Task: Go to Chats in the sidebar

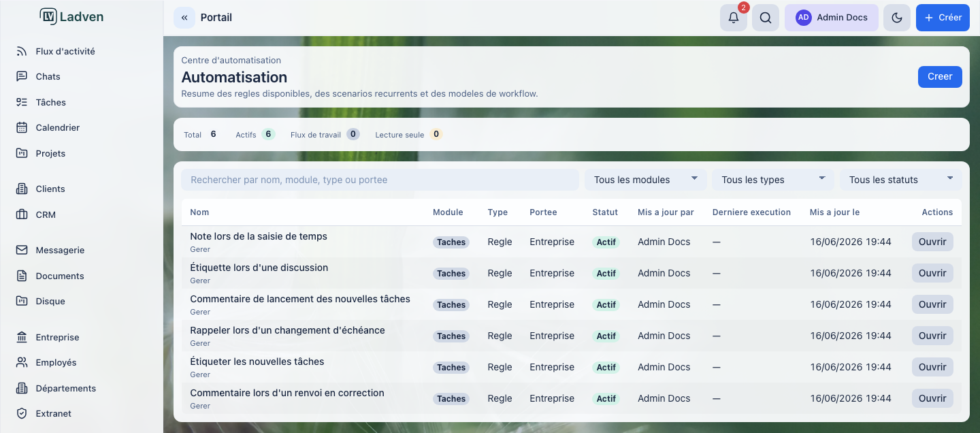Action: click(48, 76)
